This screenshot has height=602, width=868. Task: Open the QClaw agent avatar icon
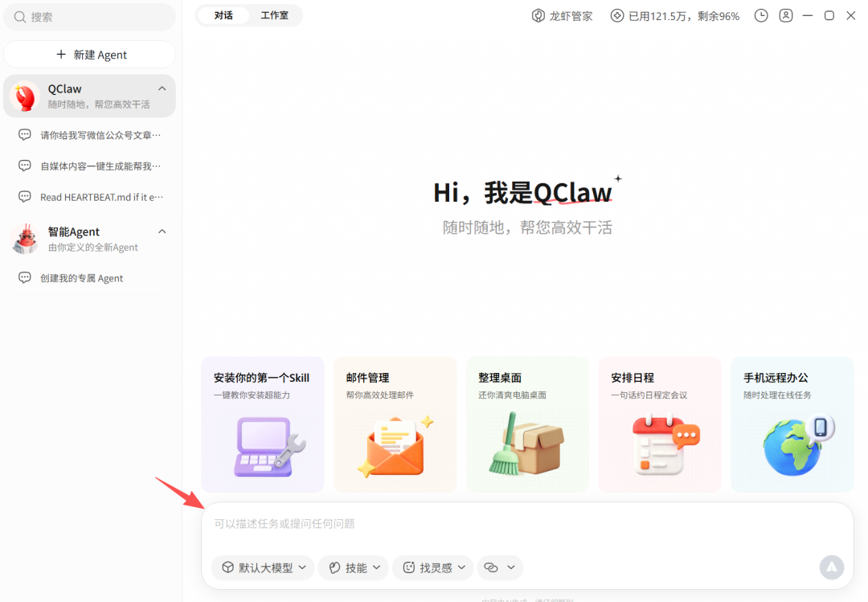25,95
